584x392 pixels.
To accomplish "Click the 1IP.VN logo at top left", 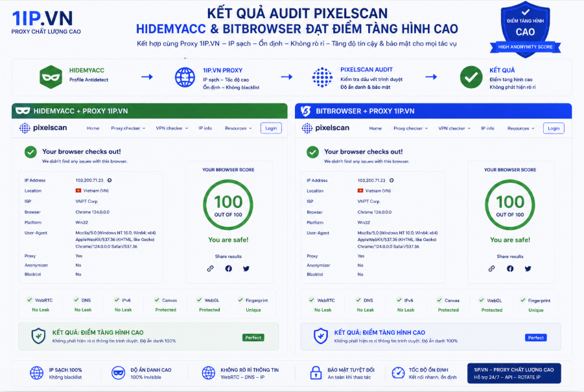I will coord(46,22).
